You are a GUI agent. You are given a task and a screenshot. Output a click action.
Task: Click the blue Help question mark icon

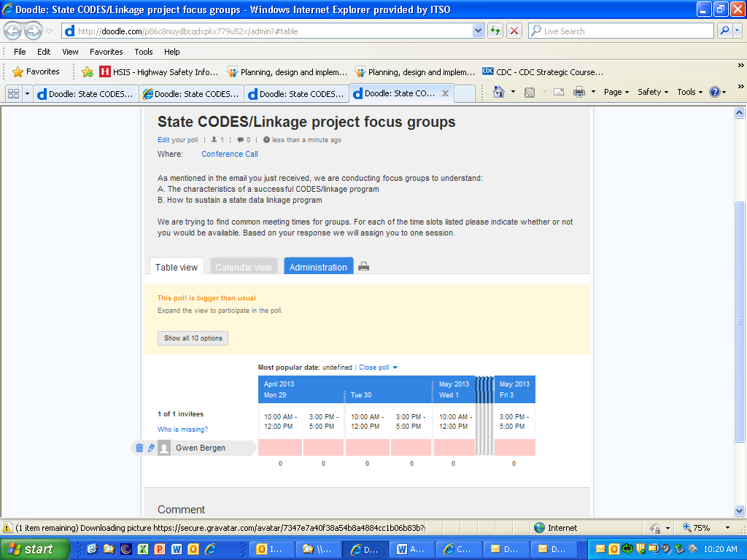pos(715,92)
